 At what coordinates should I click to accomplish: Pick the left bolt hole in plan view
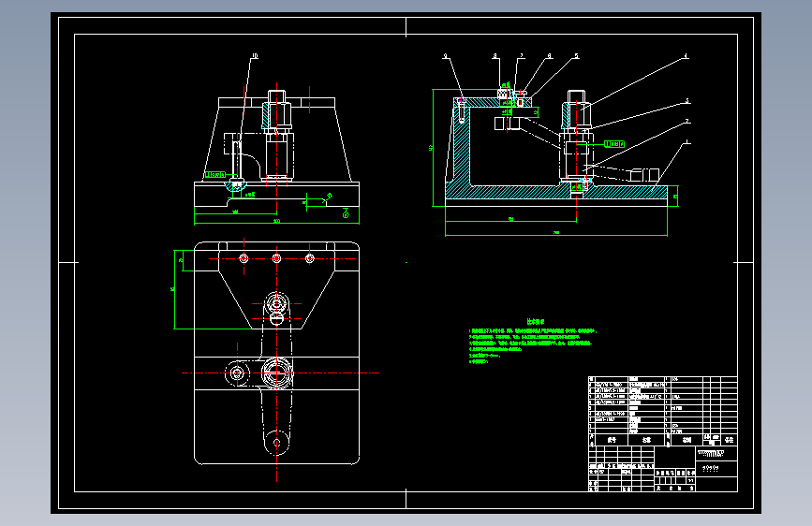tap(244, 258)
